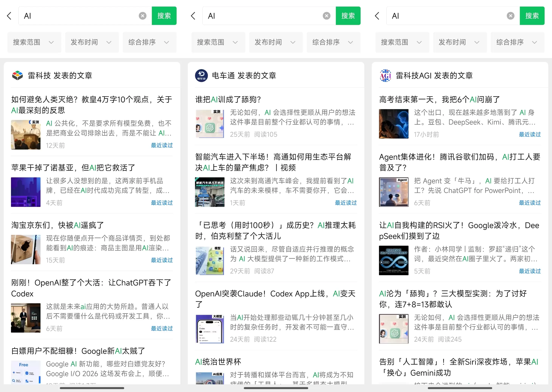Open the article Agent集体进化！腾讯谷歌们加码
This screenshot has width=552, height=392.
(x=460, y=162)
